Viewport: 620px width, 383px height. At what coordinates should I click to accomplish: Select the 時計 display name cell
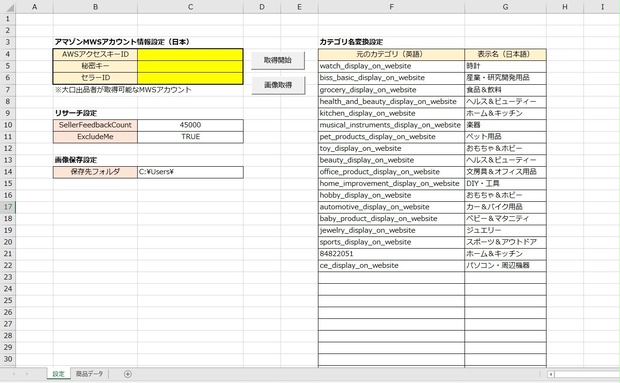[x=505, y=66]
